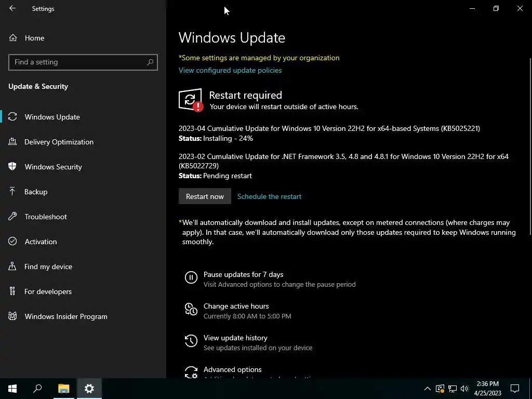Click the update history clock arrow icon

191,341
